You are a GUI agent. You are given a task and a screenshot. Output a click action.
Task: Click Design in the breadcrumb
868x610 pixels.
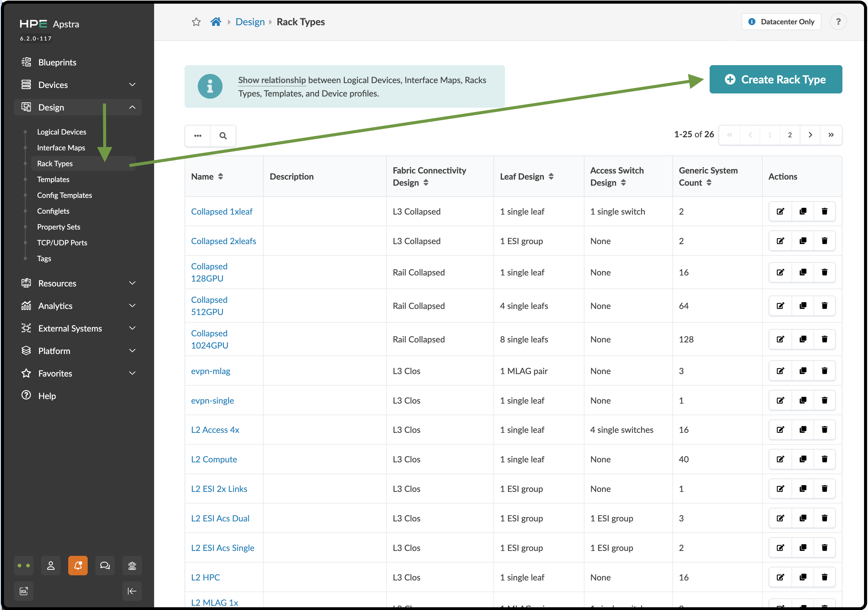250,22
